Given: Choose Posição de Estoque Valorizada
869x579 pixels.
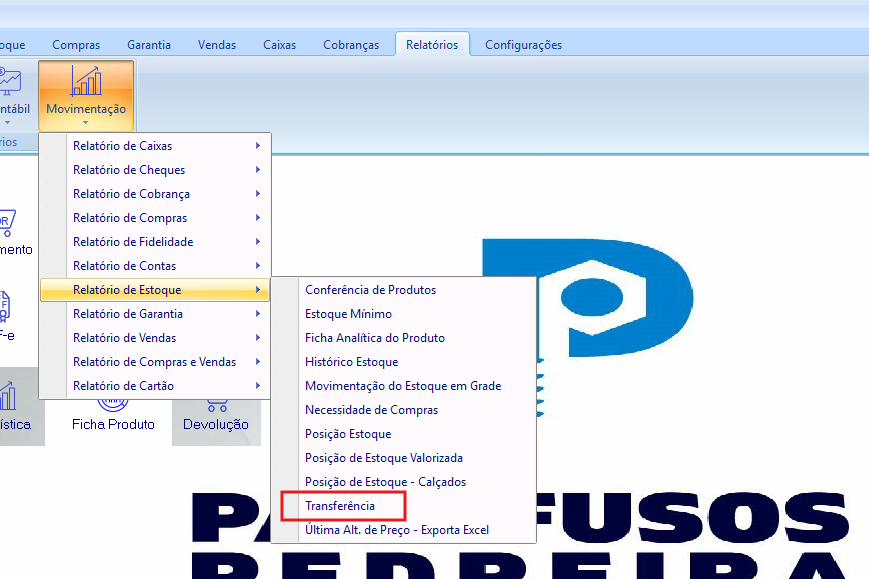Looking at the screenshot, I should click(383, 458).
